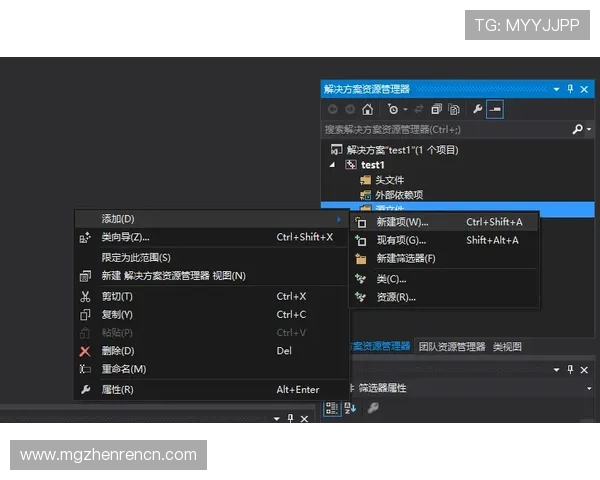
Task: Choose 剪切(T) from context menu
Action: coord(211,296)
